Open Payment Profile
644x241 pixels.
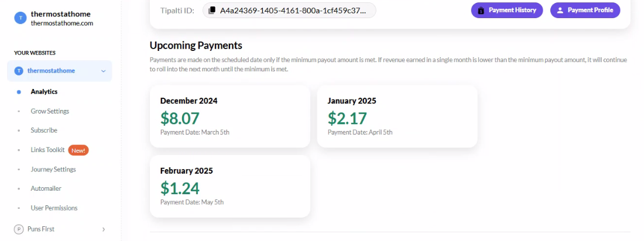pyautogui.click(x=585, y=11)
